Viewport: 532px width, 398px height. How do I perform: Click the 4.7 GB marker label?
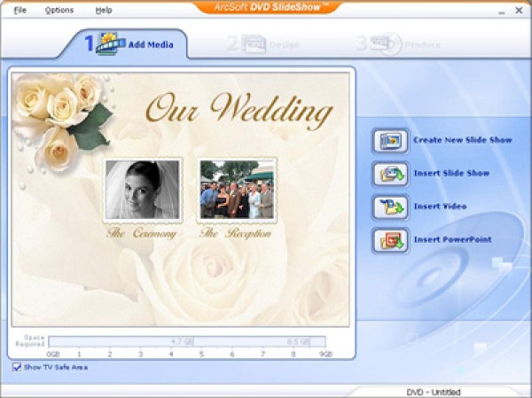[x=183, y=341]
